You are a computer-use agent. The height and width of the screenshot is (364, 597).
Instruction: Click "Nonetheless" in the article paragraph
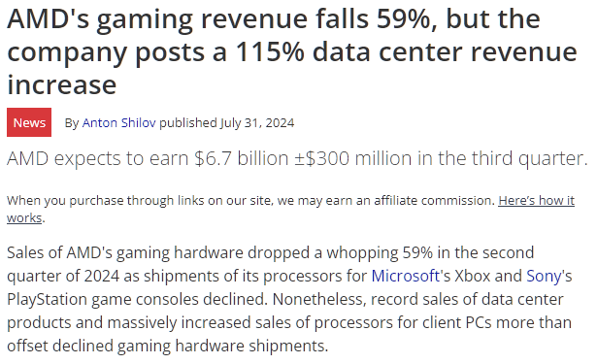319,299
